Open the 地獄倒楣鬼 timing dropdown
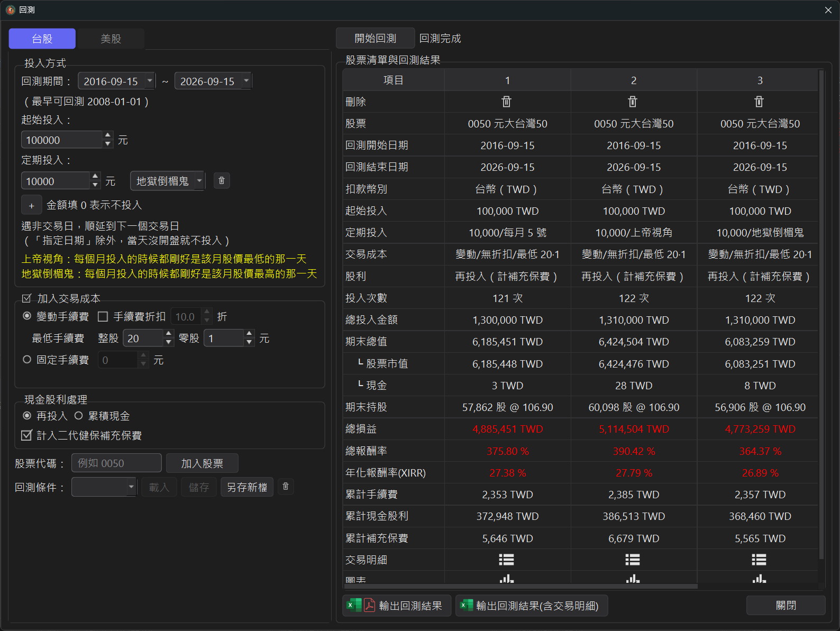Viewport: 840px width, 631px height. pos(199,181)
